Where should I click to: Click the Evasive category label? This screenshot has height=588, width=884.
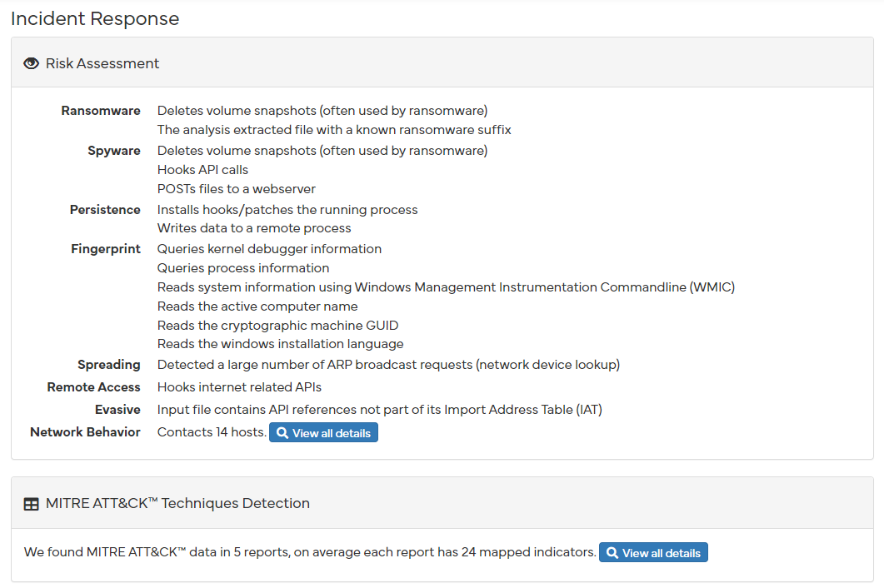pyautogui.click(x=117, y=410)
